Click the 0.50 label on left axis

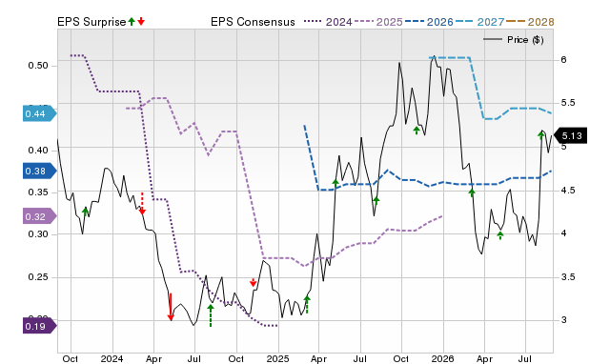point(38,66)
